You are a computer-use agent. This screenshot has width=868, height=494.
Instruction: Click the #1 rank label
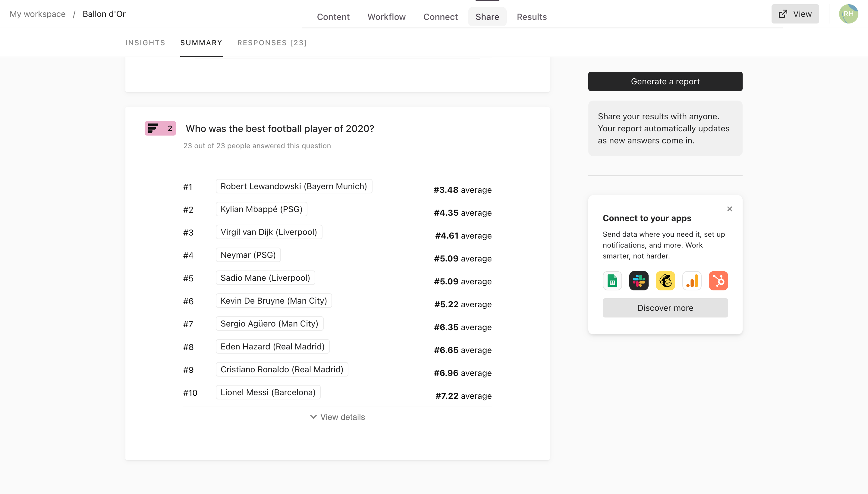click(188, 187)
